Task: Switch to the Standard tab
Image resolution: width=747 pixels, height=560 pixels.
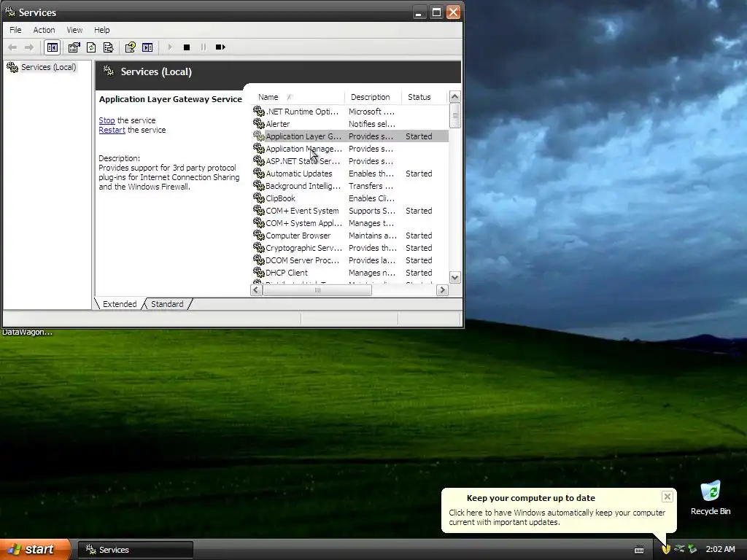Action: (x=167, y=304)
